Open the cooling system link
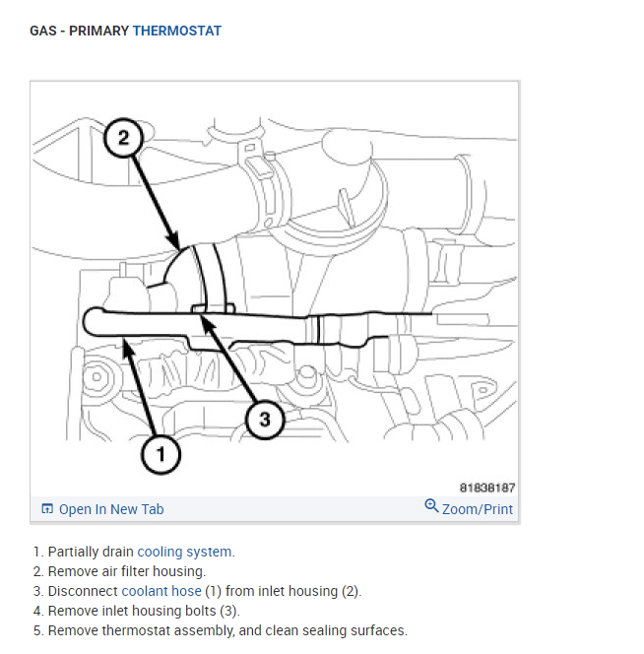Screen dimensions: 644x654 (186, 552)
